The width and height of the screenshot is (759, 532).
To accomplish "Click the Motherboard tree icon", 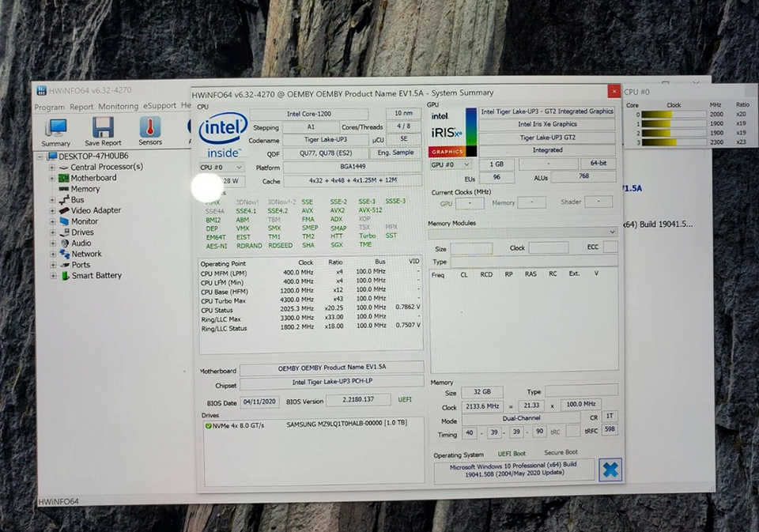I will coord(63,178).
